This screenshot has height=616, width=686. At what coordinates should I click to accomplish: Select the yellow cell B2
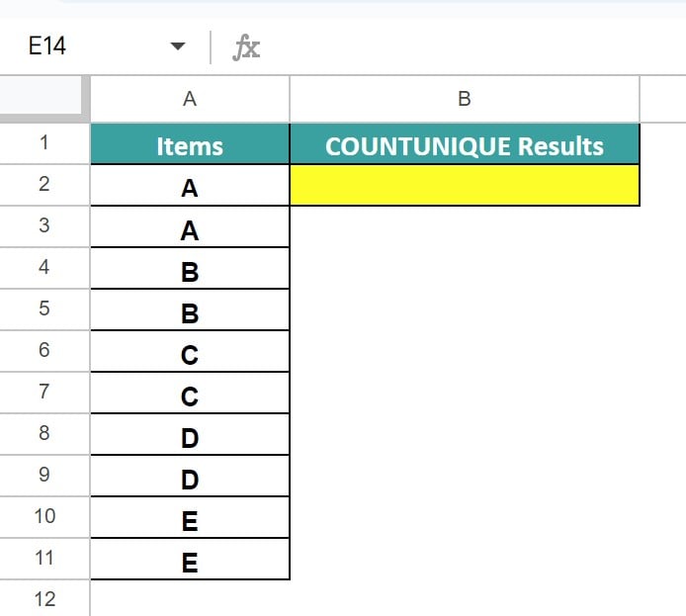465,185
